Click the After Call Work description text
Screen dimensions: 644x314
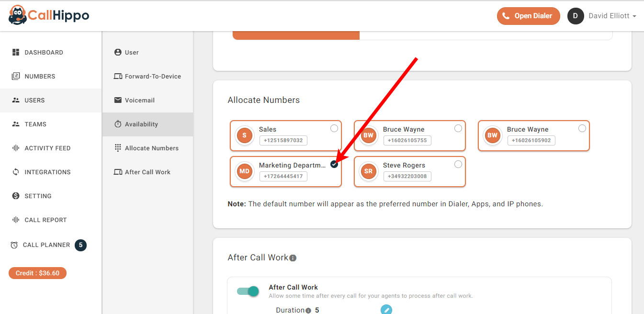point(371,296)
